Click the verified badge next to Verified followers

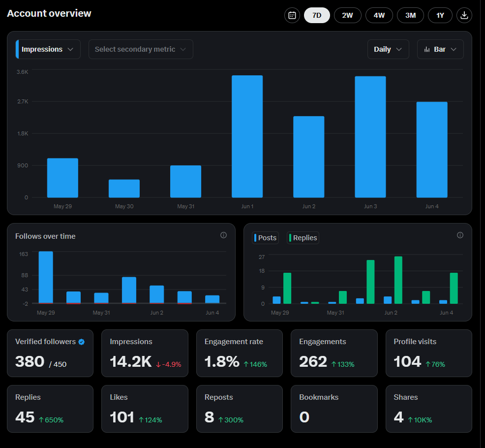click(81, 342)
